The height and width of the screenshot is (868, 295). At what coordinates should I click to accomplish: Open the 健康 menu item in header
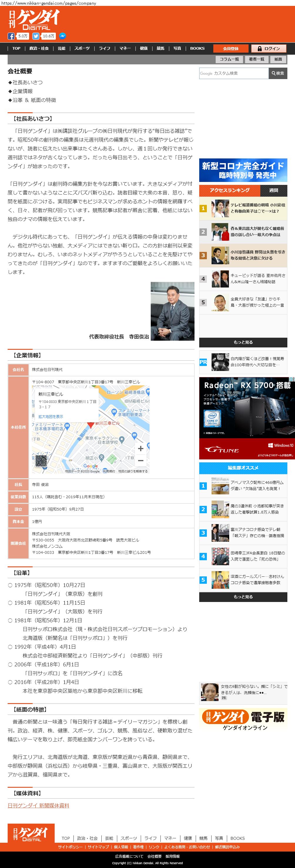(x=144, y=48)
